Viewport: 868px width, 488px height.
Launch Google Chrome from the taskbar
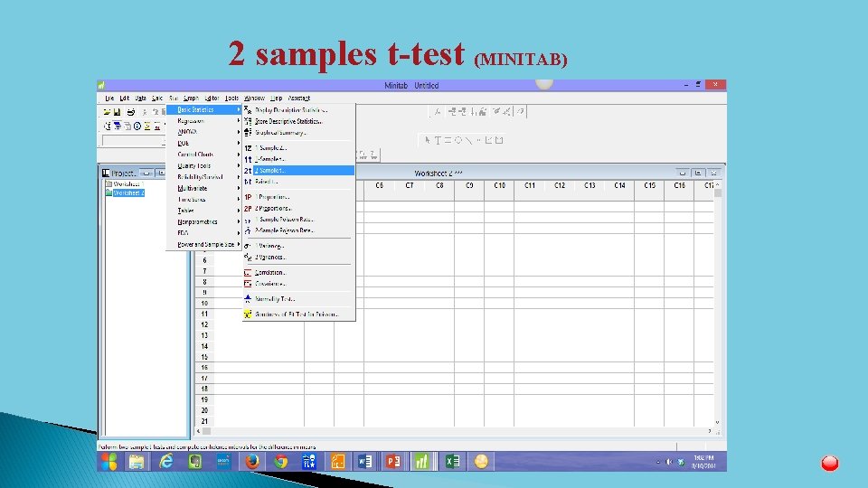tap(281, 462)
